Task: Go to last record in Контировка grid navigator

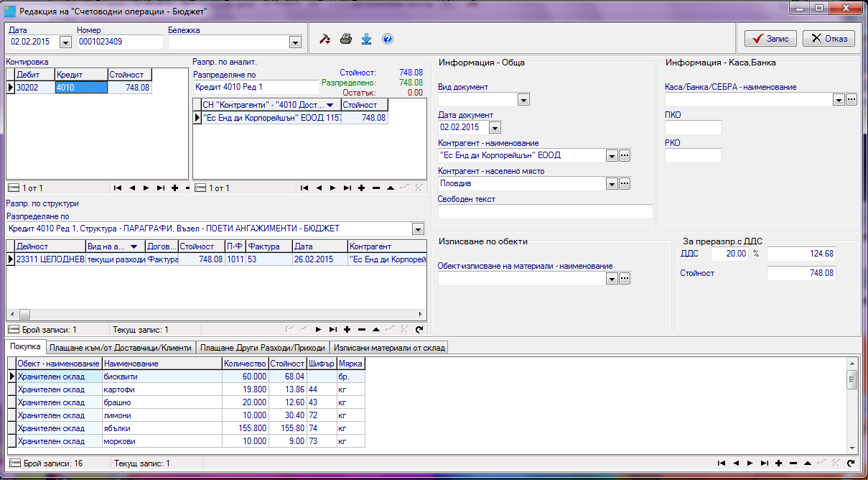Action: (161, 188)
